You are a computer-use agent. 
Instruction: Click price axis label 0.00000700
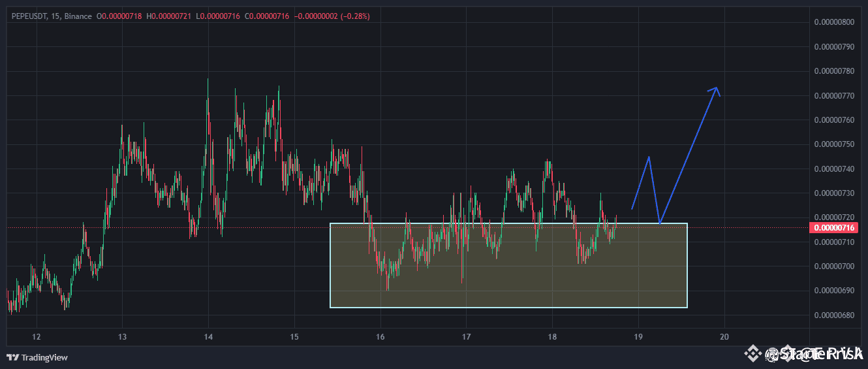coord(833,266)
